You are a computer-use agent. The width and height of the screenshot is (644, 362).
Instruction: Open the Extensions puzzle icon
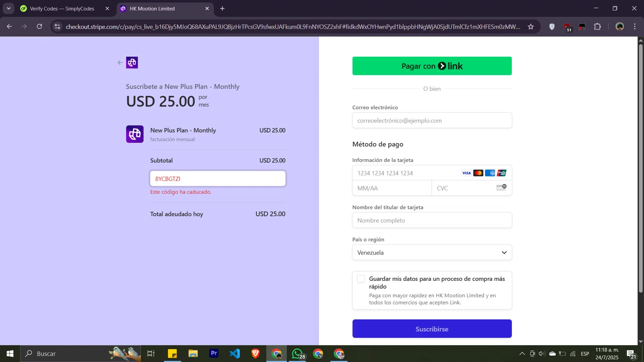(x=597, y=27)
